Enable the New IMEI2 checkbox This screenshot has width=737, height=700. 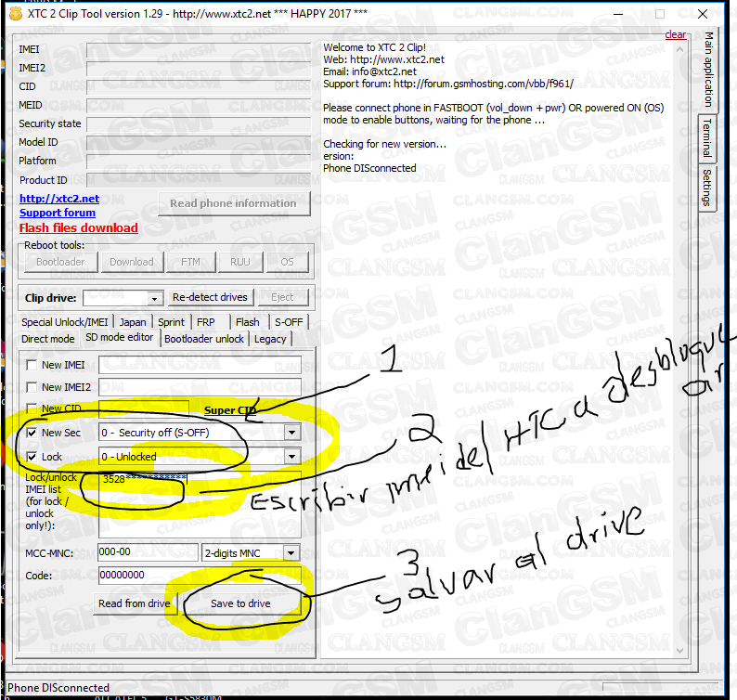click(x=32, y=387)
